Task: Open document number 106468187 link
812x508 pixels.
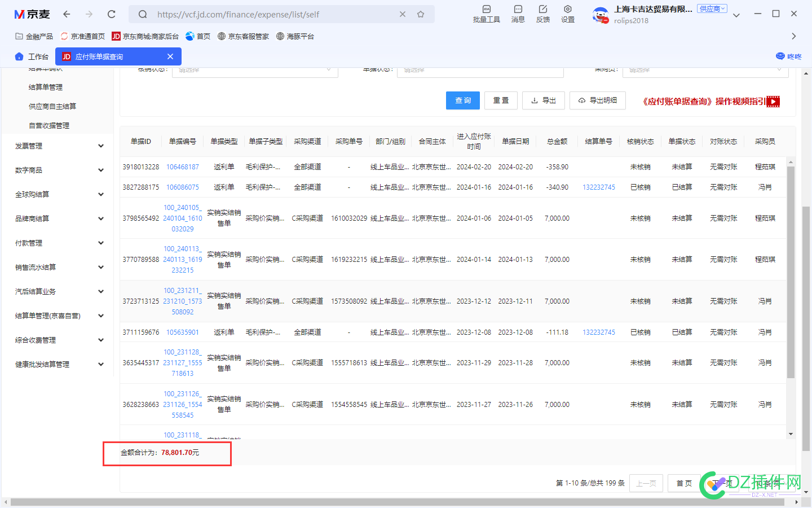Action: (183, 167)
